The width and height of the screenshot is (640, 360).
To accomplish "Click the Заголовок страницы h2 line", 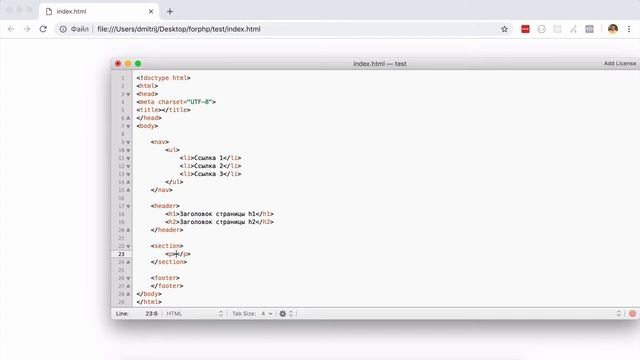I will click(220, 222).
